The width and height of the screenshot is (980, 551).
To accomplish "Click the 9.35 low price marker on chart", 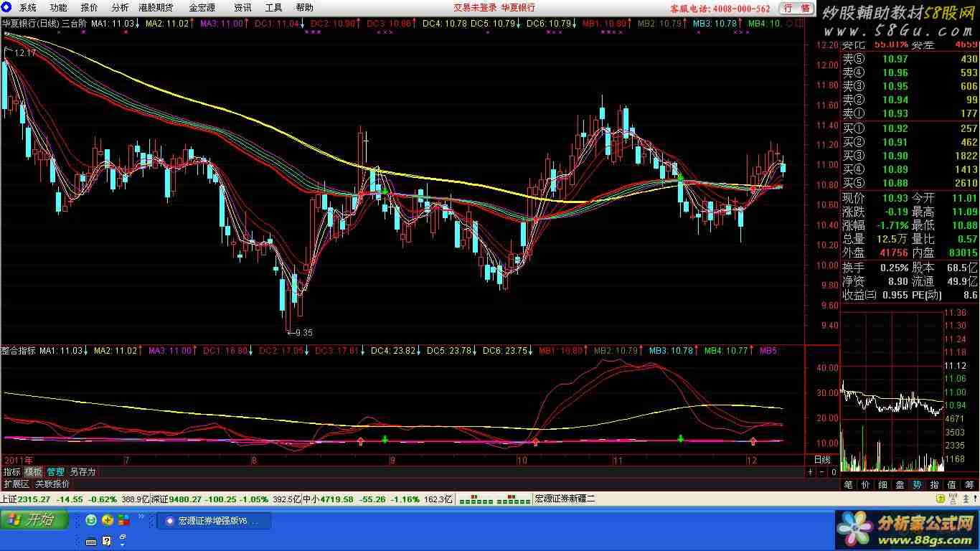I will (x=299, y=332).
